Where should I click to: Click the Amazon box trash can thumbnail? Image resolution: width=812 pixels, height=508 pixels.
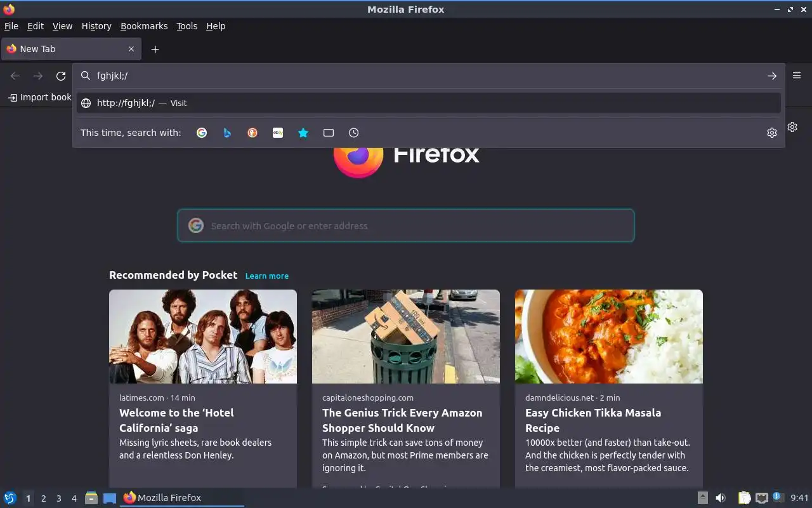[x=406, y=337]
